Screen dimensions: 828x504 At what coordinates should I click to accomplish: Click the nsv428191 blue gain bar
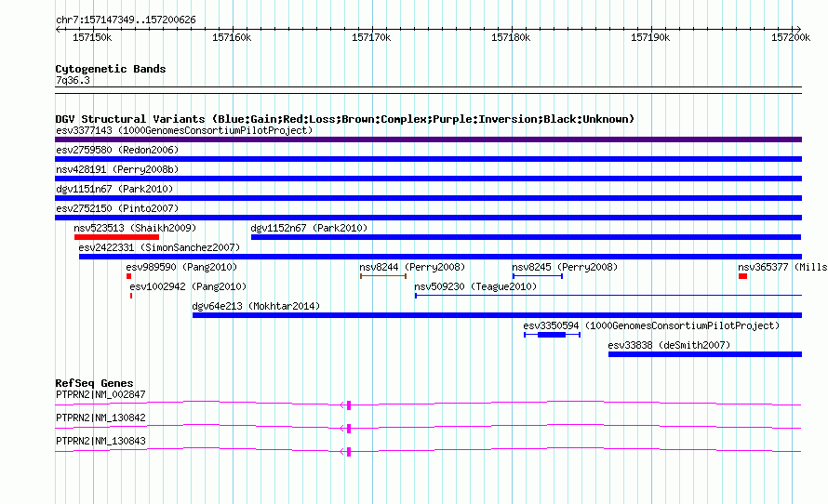(428, 179)
